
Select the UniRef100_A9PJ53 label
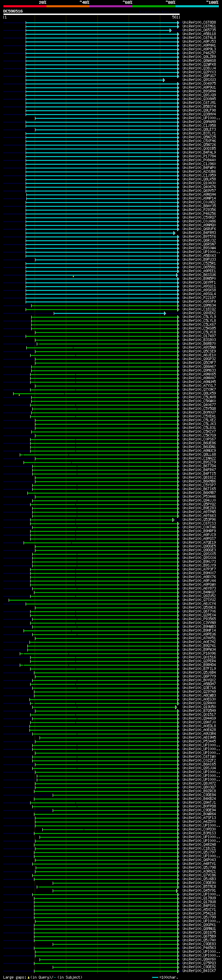199,41
